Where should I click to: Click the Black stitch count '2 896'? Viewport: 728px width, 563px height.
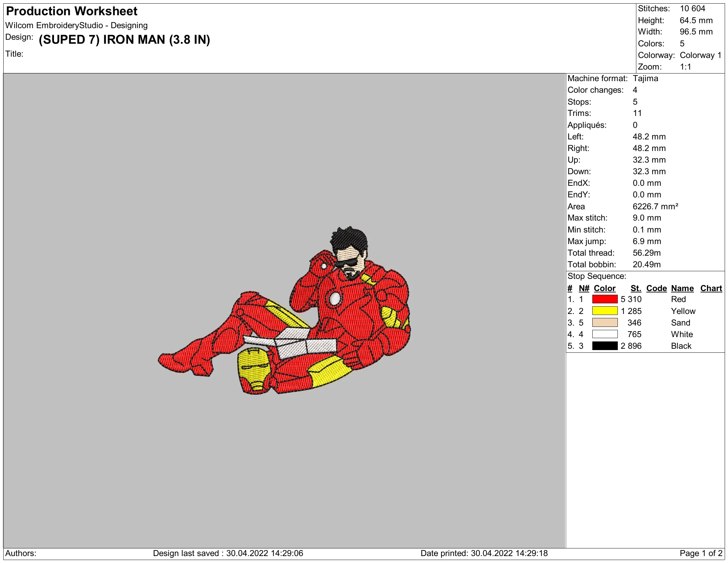pyautogui.click(x=631, y=346)
